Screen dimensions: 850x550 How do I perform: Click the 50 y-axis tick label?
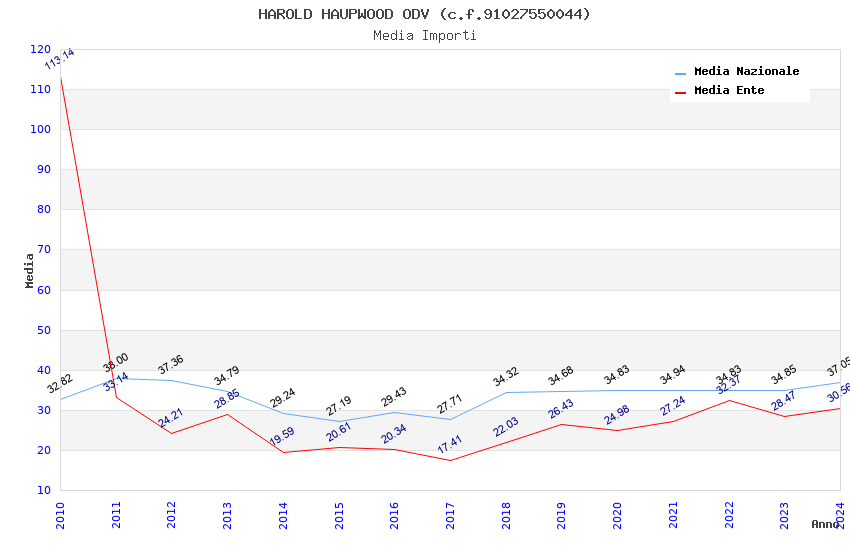pyautogui.click(x=44, y=331)
